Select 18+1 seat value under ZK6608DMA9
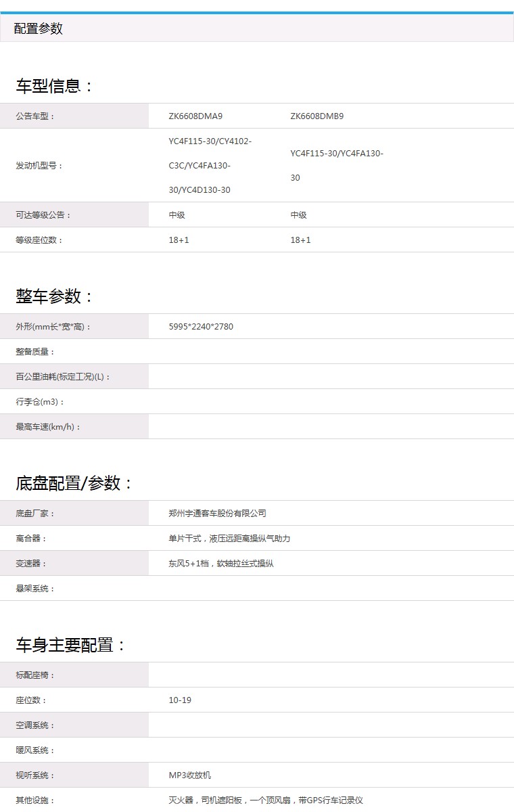Image resolution: width=514 pixels, height=812 pixels. click(x=179, y=240)
